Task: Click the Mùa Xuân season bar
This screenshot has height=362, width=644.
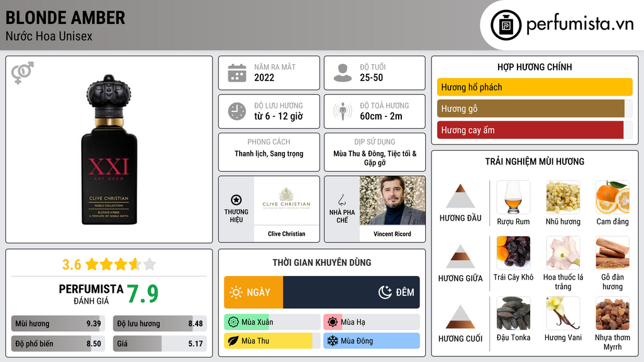Action: 272,322
